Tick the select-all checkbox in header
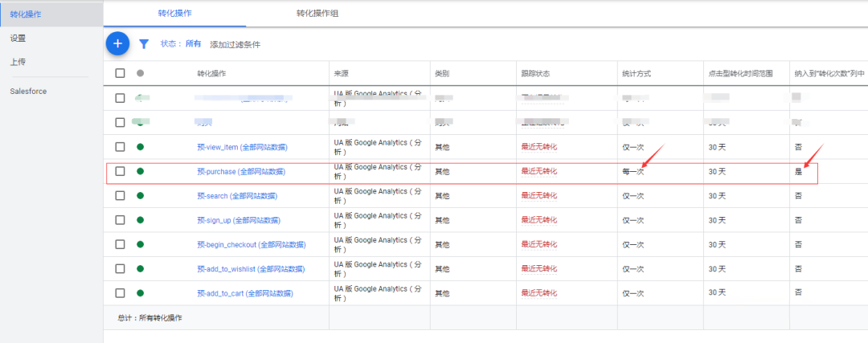 [x=120, y=73]
